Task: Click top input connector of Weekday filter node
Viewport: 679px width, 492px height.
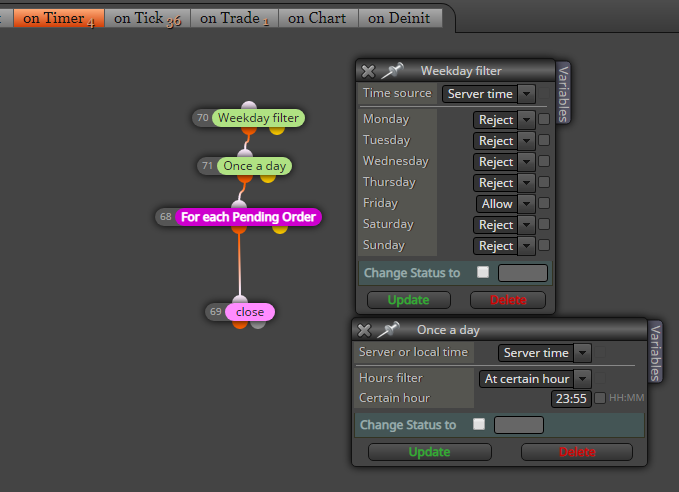Action: pos(249,106)
